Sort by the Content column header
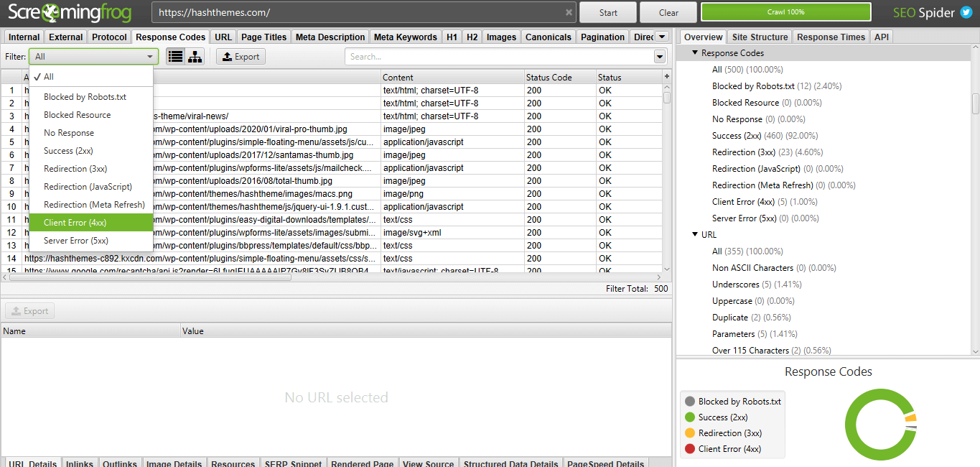The height and width of the screenshot is (467, 980). click(452, 77)
